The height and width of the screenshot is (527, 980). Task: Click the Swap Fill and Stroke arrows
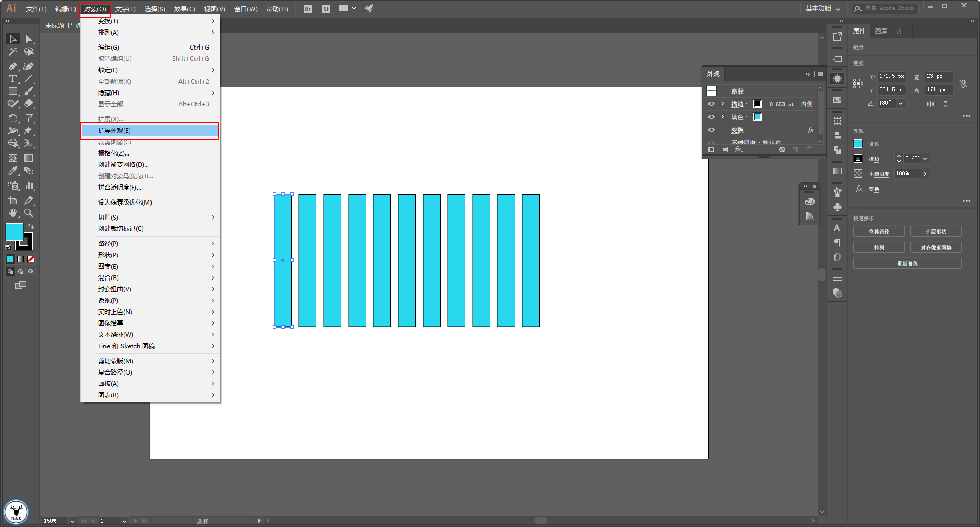pyautogui.click(x=31, y=226)
